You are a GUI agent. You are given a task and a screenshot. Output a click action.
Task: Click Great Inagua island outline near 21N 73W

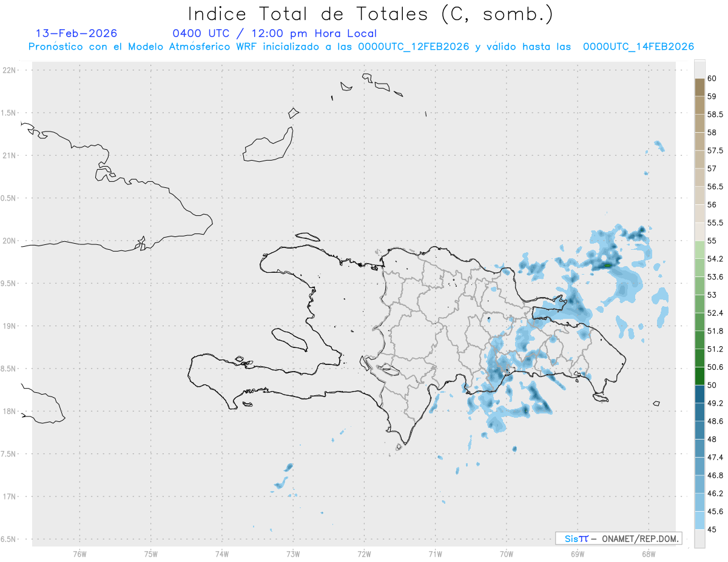(268, 145)
